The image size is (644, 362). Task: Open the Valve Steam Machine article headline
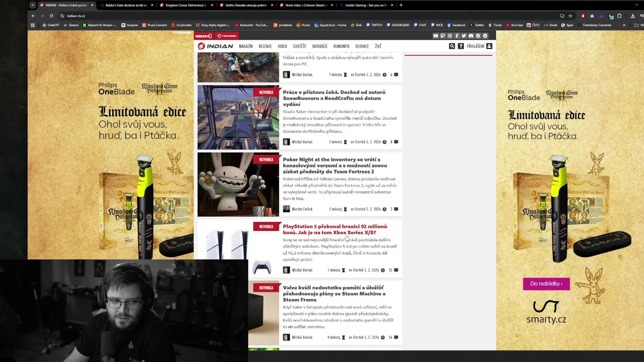334,294
